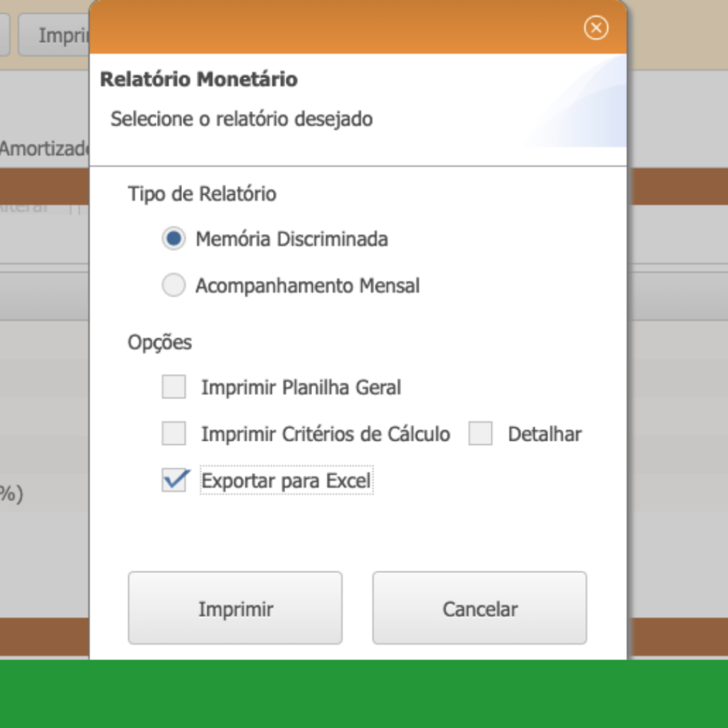Click the green bar at the bottom
Screen dimensions: 728x728
tap(364, 693)
